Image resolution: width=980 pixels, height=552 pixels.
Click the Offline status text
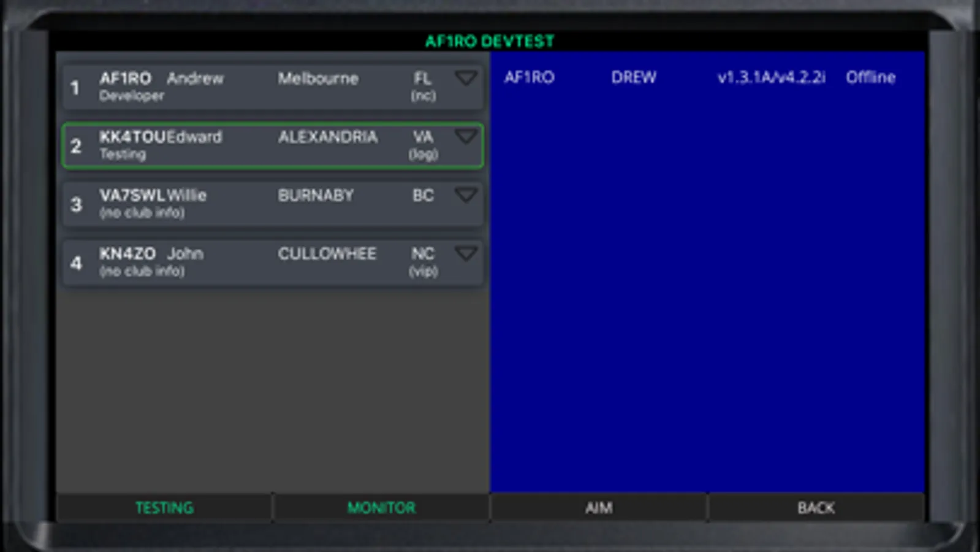coord(871,77)
